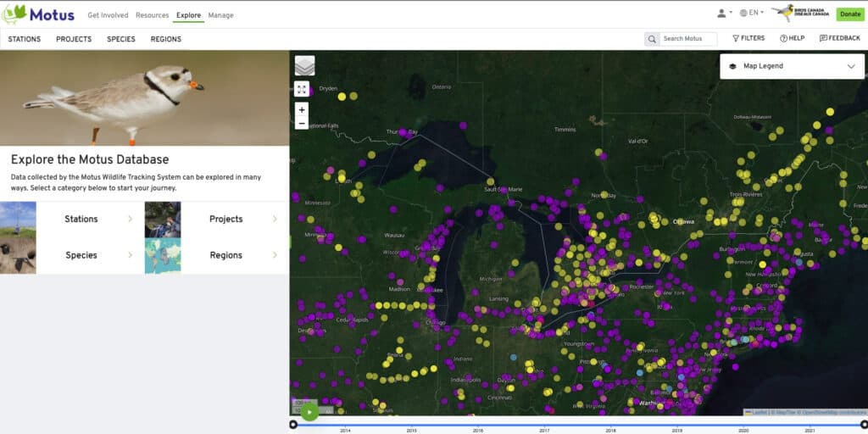
Task: Open the map layers icon
Action: tap(304, 65)
